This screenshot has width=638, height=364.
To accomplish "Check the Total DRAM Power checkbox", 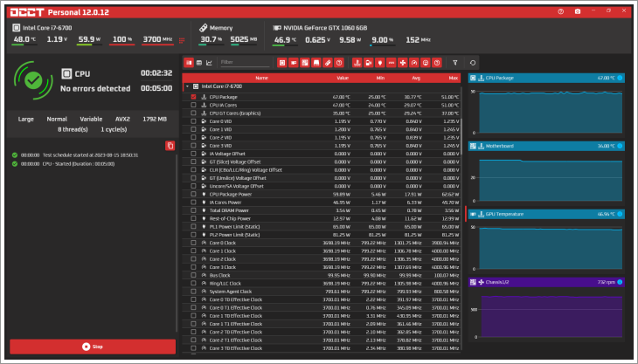I will pos(193,210).
